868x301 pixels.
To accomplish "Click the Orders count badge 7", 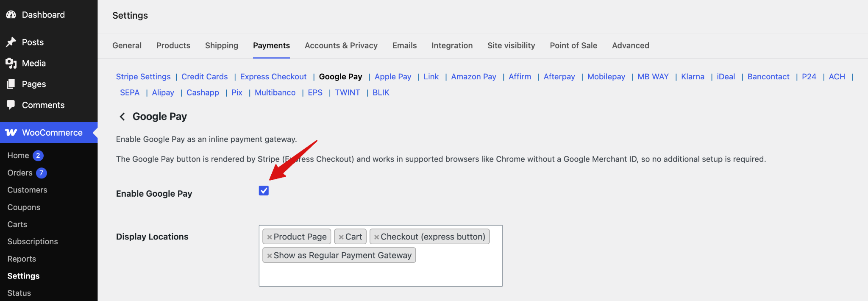I will point(41,173).
